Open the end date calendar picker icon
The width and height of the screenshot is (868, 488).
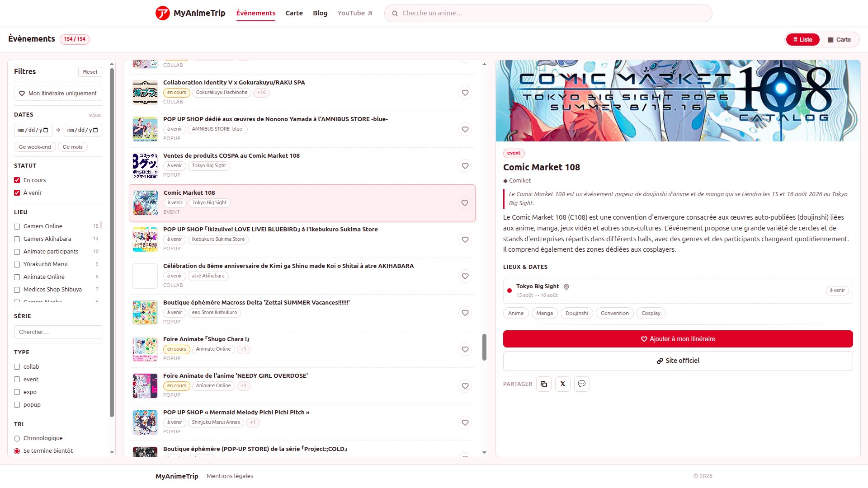tap(95, 130)
